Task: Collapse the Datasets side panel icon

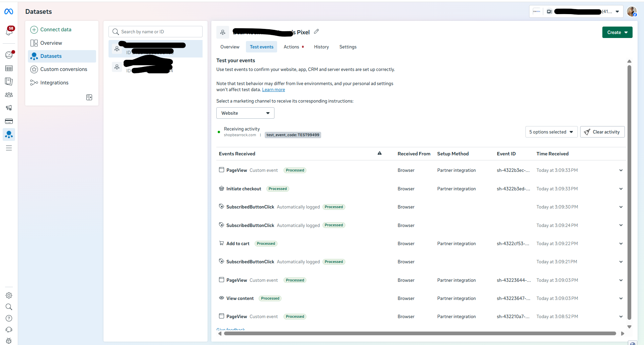Action: tap(89, 97)
